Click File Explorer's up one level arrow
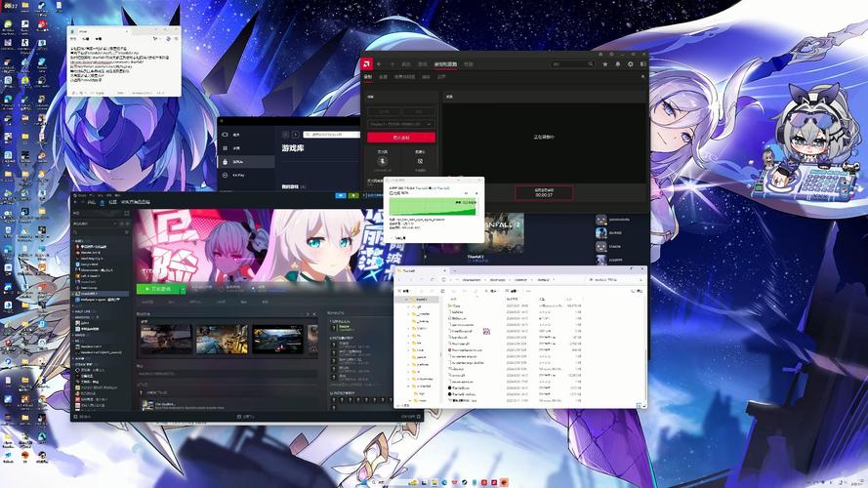Viewport: 868px width, 488px height. (421, 280)
